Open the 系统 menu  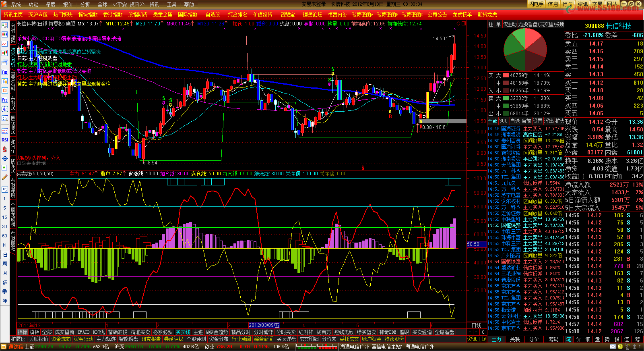pos(16,4)
